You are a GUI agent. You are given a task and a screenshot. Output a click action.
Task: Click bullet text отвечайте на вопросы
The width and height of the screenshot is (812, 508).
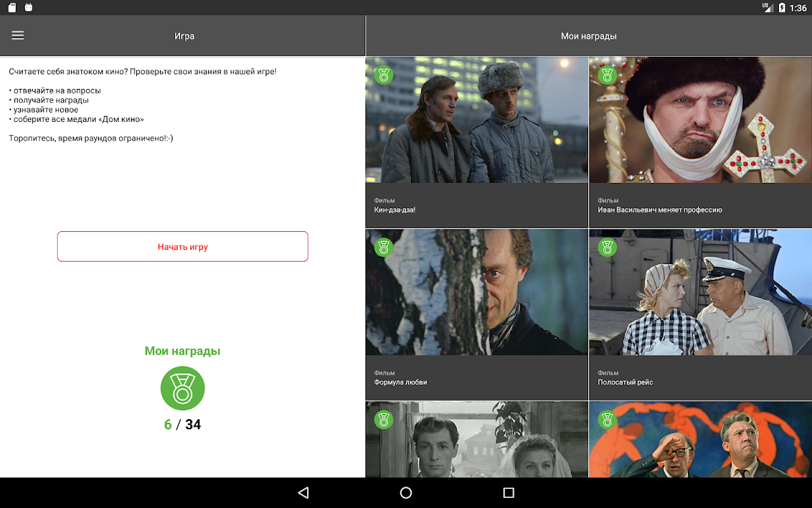coord(55,90)
